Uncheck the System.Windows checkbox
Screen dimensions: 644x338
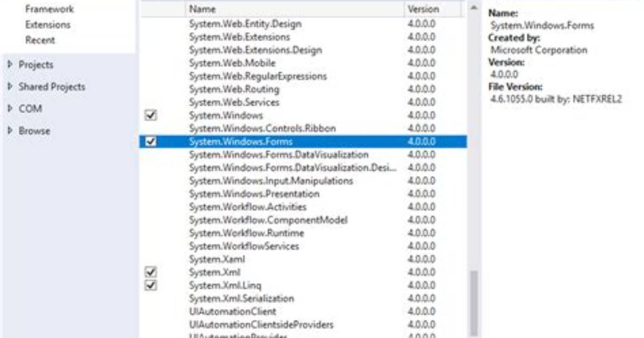[151, 115]
